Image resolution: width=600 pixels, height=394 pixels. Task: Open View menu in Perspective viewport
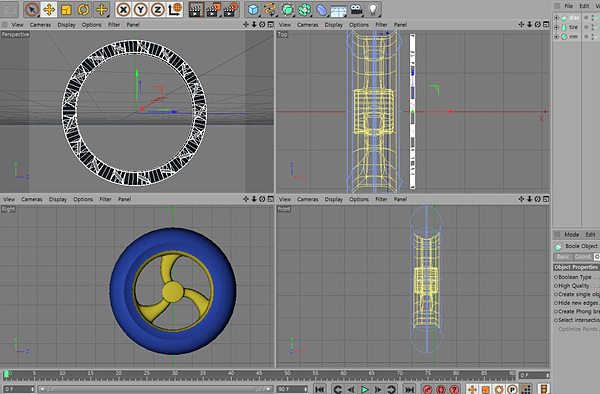tap(17, 24)
